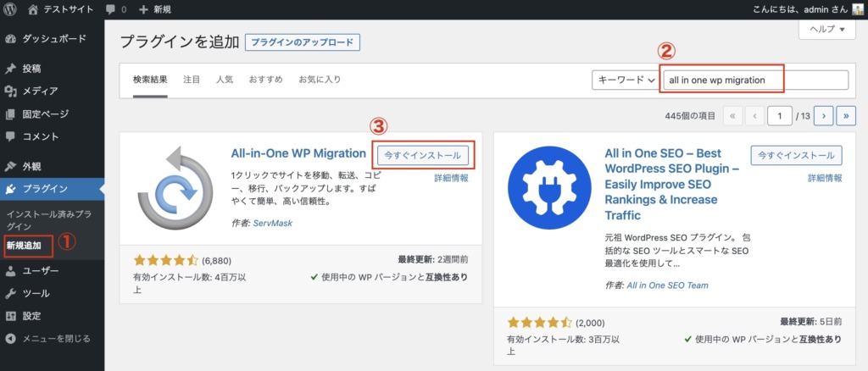Click 最終更新: 2週間前 text
The width and height of the screenshot is (868, 371).
click(x=433, y=259)
